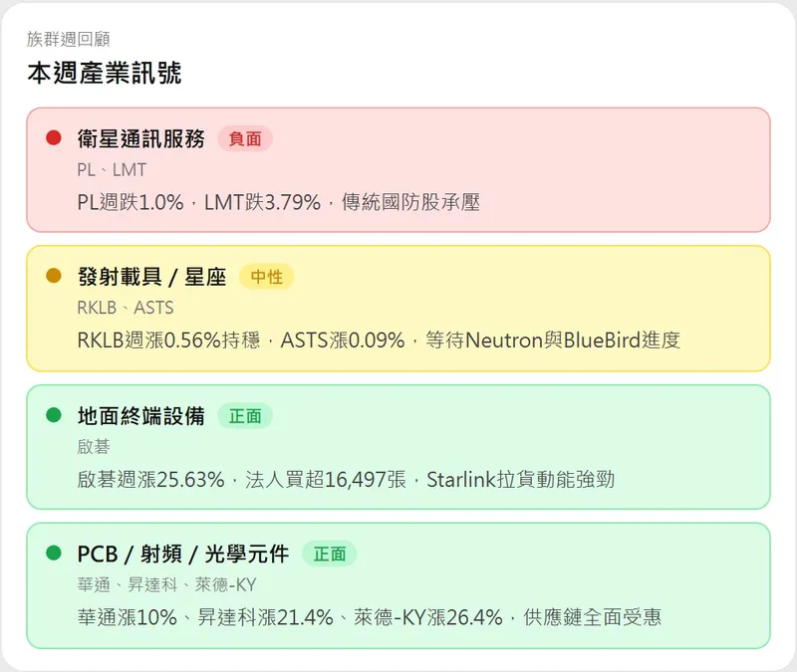This screenshot has height=672, width=797.
Task: Select the 中性 badge
Action: click(266, 278)
